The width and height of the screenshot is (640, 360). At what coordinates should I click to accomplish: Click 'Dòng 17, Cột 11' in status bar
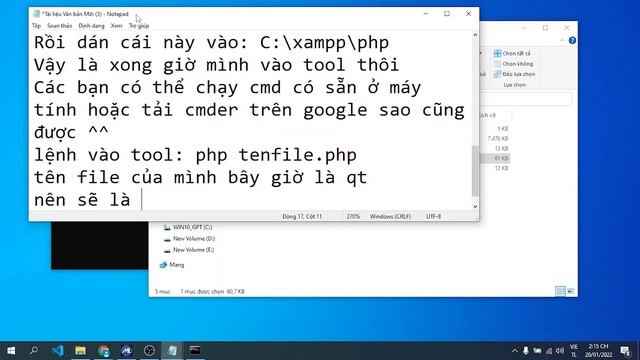point(302,216)
